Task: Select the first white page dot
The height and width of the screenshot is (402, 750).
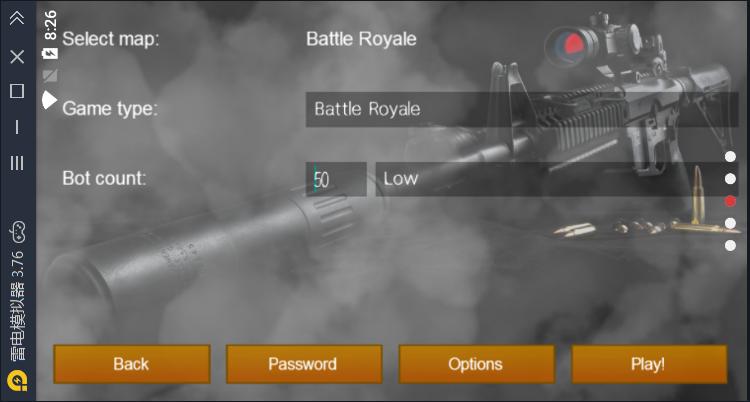Action: click(730, 156)
